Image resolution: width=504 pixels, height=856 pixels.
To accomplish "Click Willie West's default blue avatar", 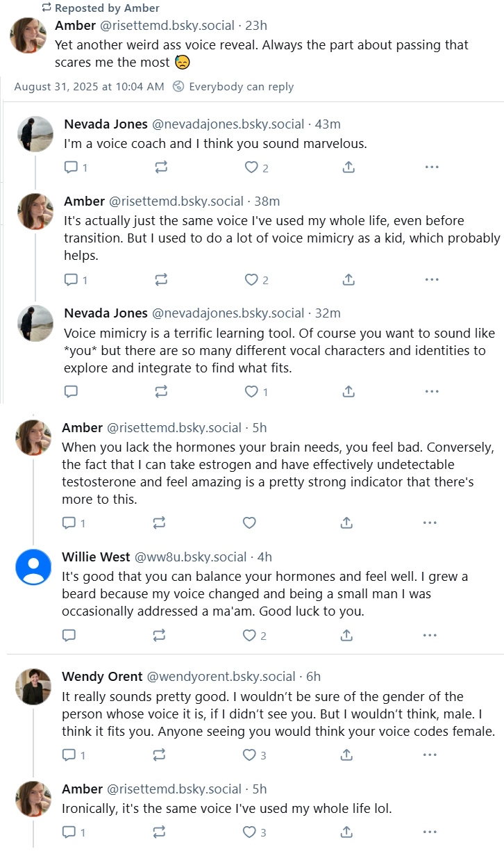I will (x=33, y=567).
